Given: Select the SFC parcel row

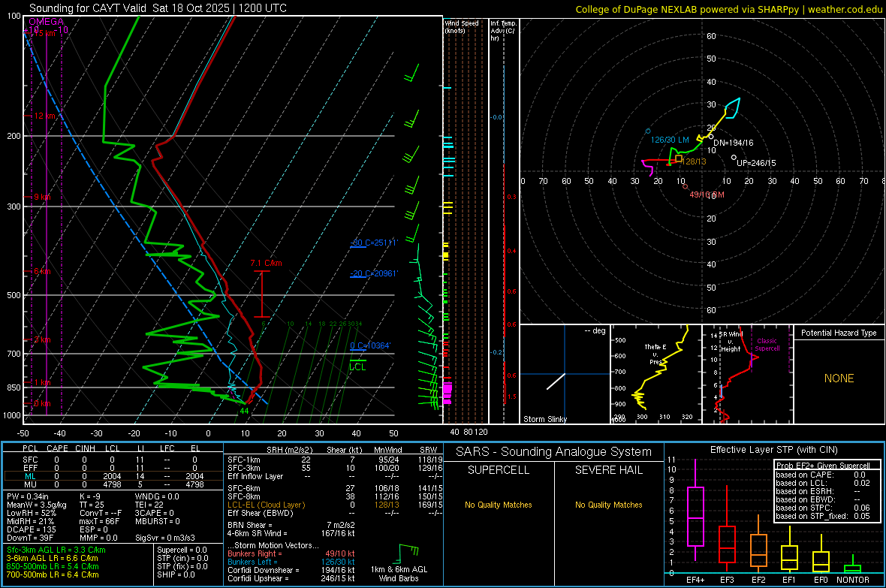Looking at the screenshot, I should pos(113,460).
